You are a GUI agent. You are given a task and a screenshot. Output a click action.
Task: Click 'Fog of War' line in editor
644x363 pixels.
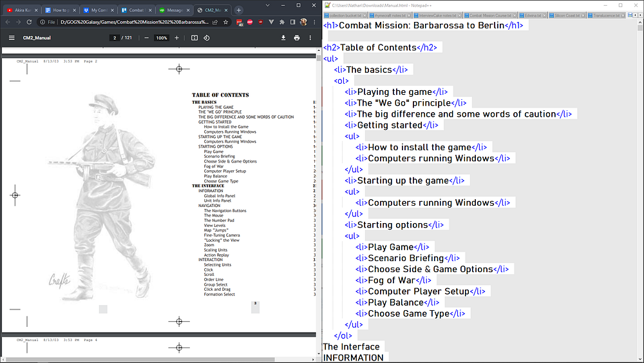pos(393,280)
